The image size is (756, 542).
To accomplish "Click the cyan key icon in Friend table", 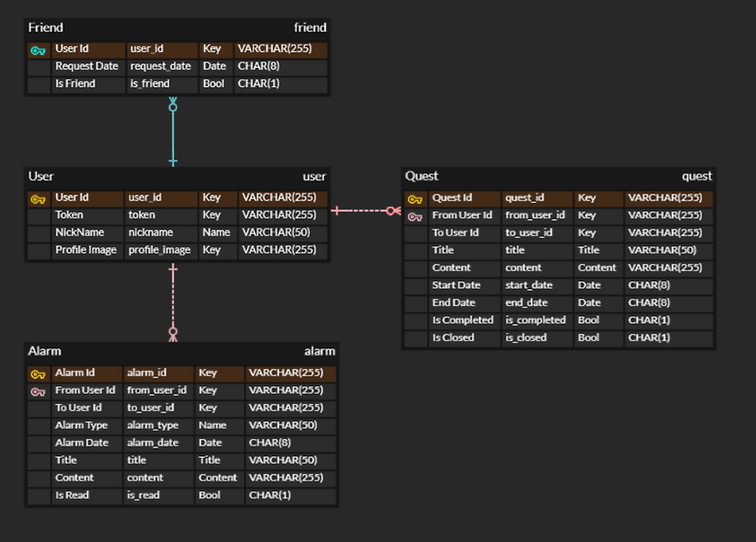I will point(38,51).
